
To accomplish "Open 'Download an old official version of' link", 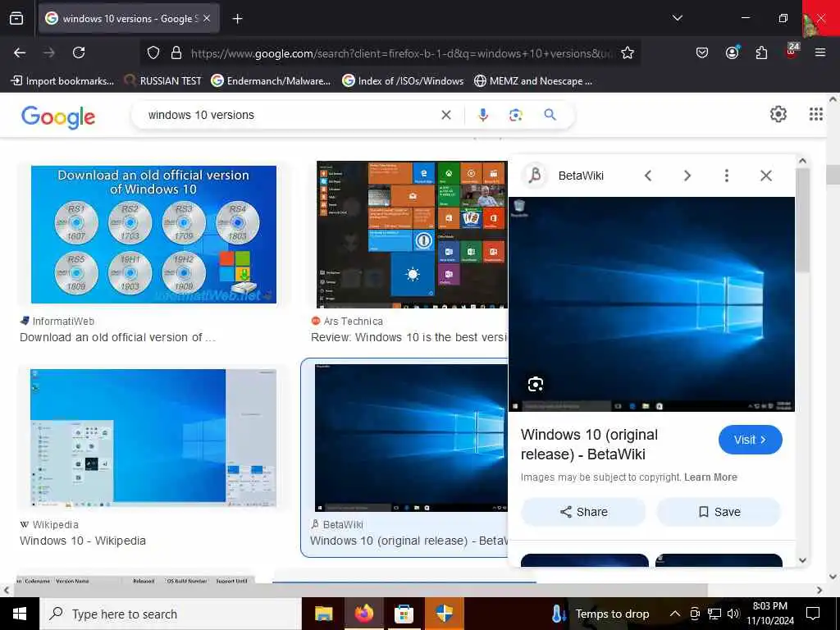I will pyautogui.click(x=117, y=337).
